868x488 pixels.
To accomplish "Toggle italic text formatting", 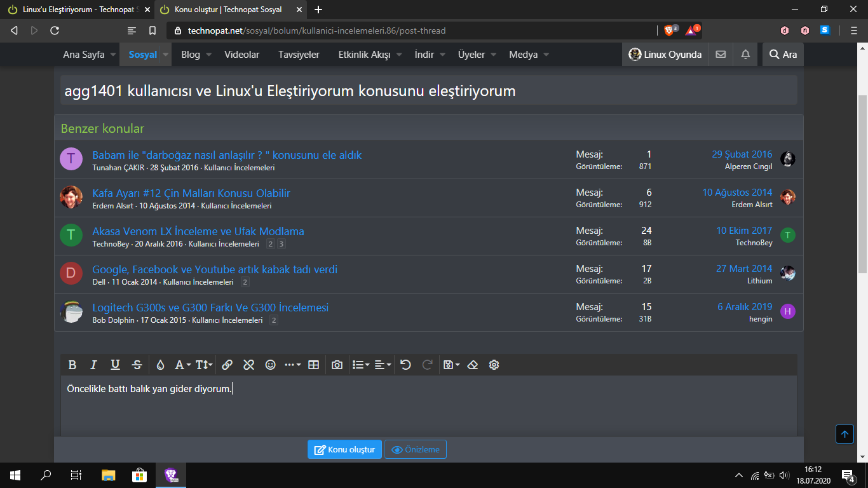I will coord(93,365).
